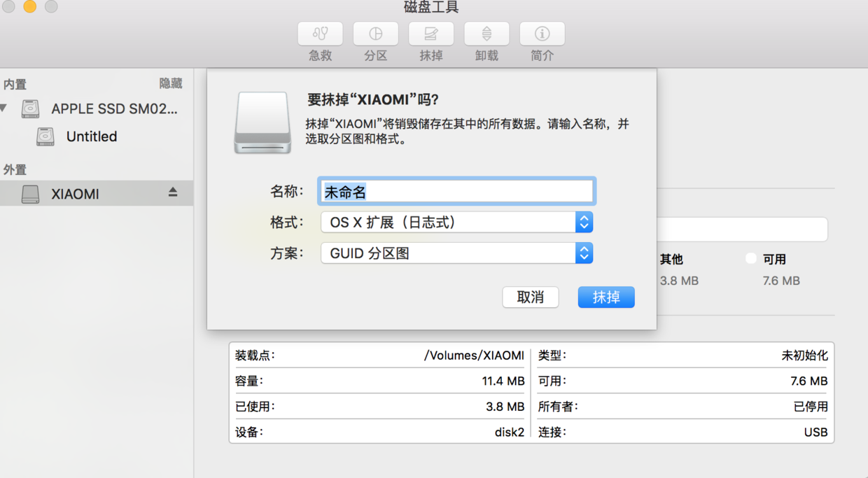Click the 急救 (First Aid) toolbar icon

point(320,33)
